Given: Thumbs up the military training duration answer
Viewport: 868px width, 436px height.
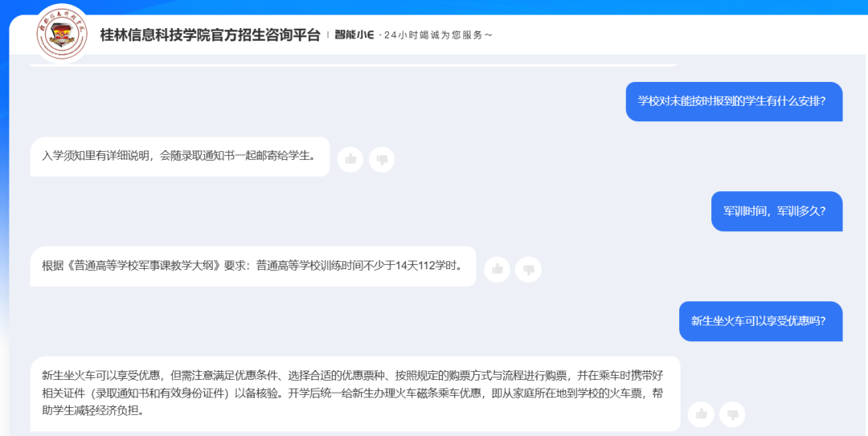Looking at the screenshot, I should [x=497, y=269].
